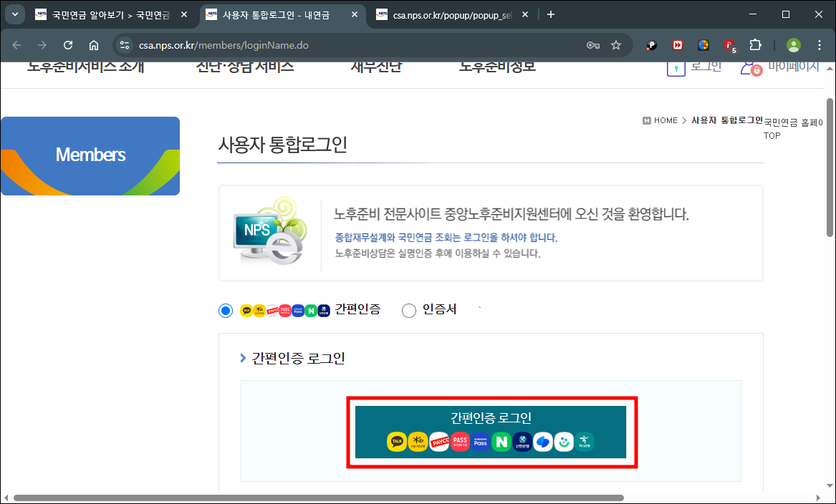Image resolution: width=836 pixels, height=504 pixels.
Task: Open the Chrome three-dot menu
Action: [x=819, y=44]
